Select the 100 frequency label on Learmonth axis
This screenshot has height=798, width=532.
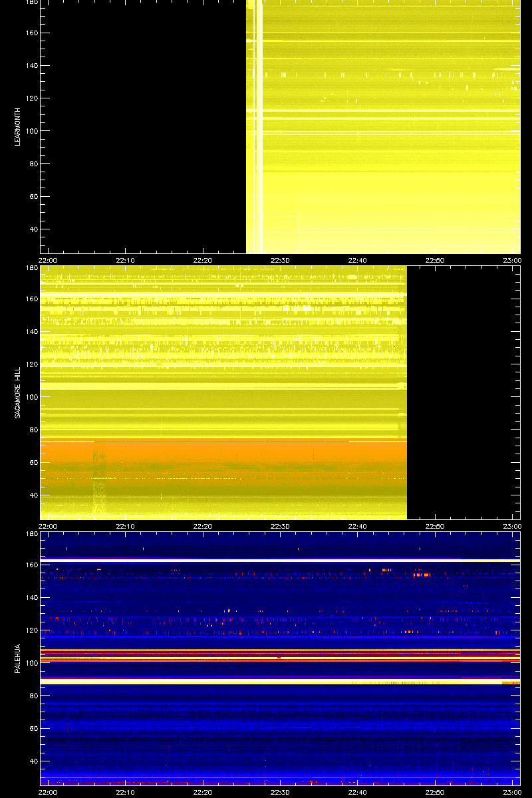[31, 131]
